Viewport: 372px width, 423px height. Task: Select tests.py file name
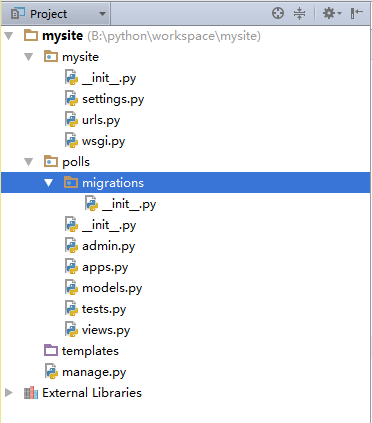[x=104, y=309]
